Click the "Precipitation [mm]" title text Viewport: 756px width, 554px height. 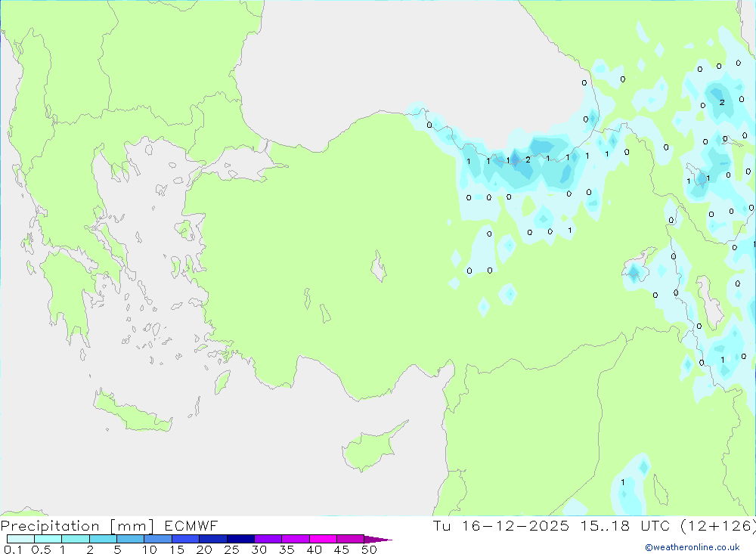[x=77, y=526]
